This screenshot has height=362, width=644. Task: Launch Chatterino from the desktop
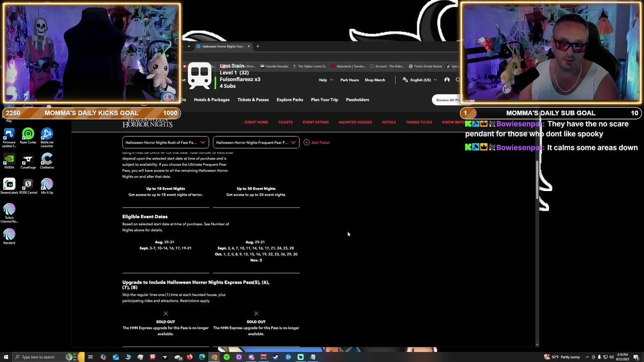[x=47, y=161]
